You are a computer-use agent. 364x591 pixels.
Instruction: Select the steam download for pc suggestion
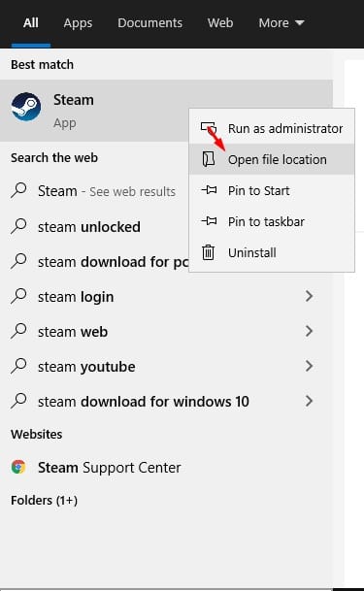pos(113,262)
